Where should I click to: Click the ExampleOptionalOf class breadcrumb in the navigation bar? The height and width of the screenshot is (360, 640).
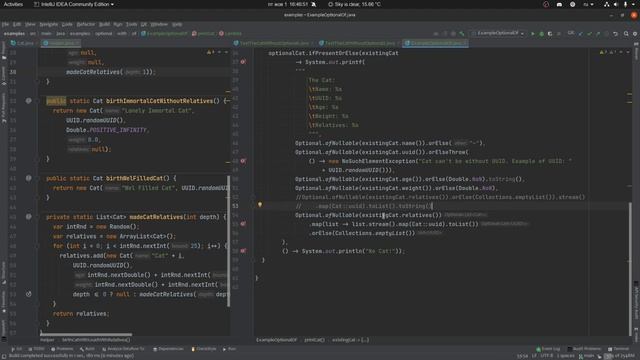click(164, 33)
